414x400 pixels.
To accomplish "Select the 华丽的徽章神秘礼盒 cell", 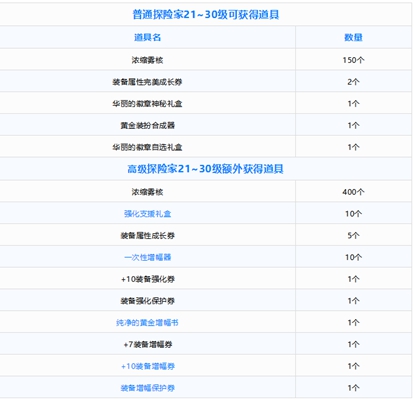I will pyautogui.click(x=147, y=104).
